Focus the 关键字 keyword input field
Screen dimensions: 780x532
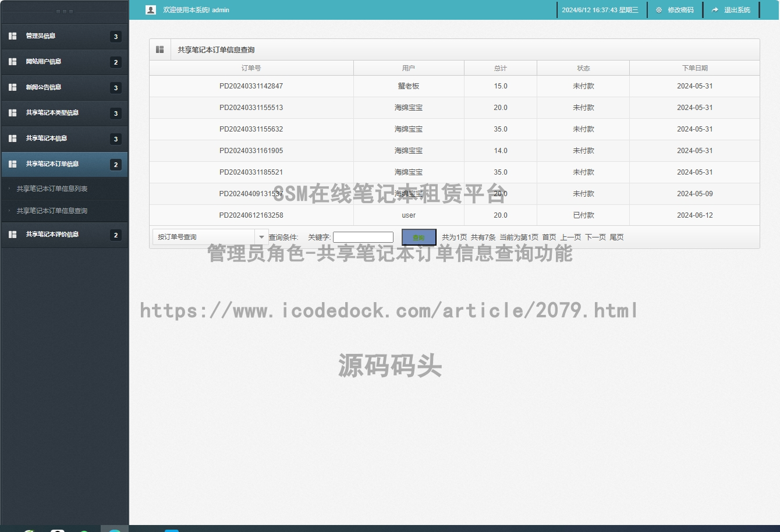363,237
